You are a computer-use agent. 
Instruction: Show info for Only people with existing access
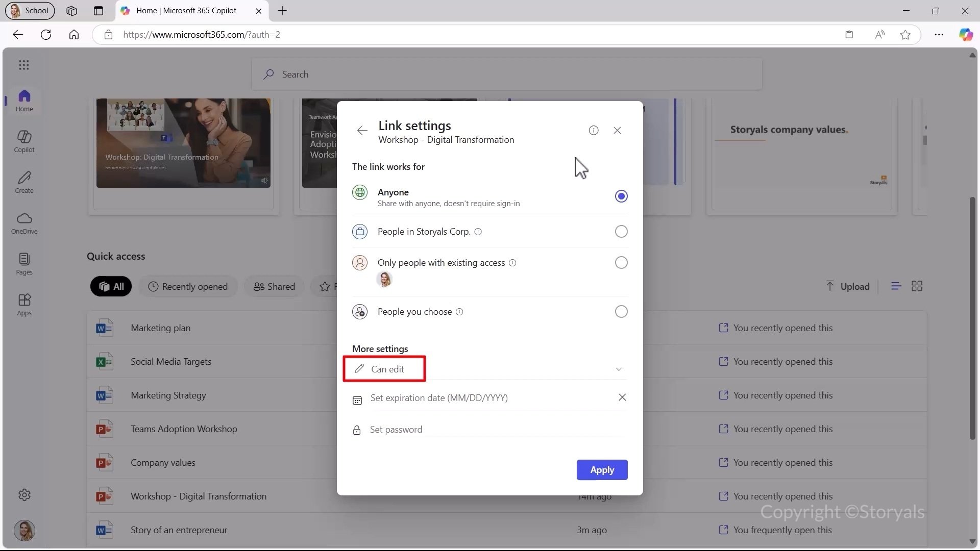point(512,263)
